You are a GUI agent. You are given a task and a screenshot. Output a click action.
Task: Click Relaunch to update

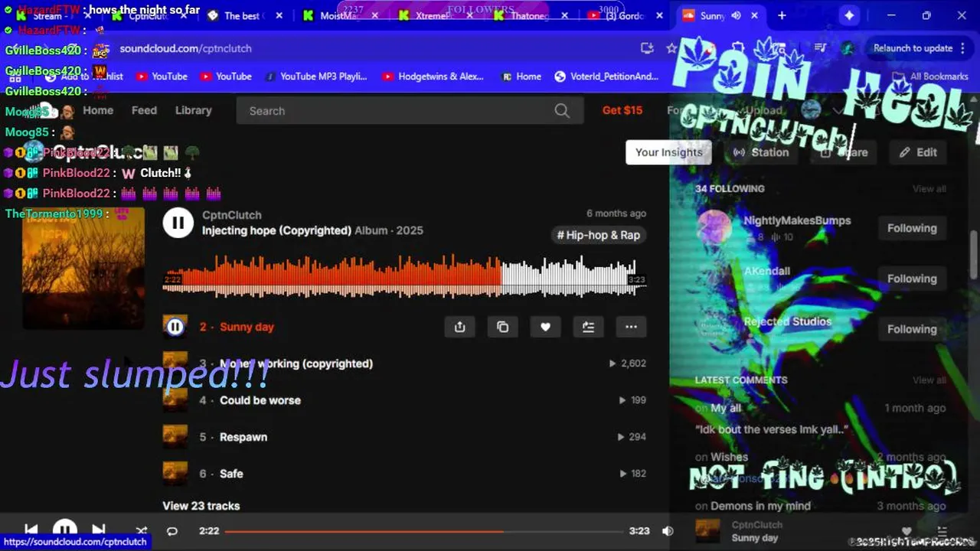pos(913,48)
